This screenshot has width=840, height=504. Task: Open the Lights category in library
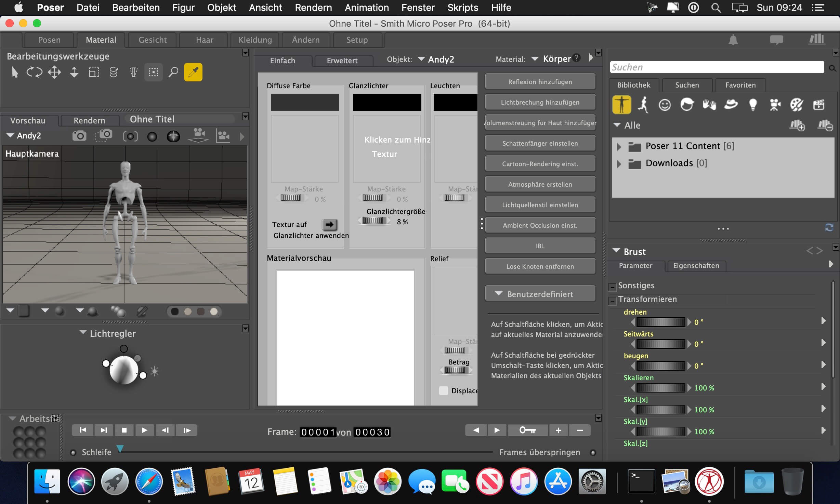tap(752, 105)
